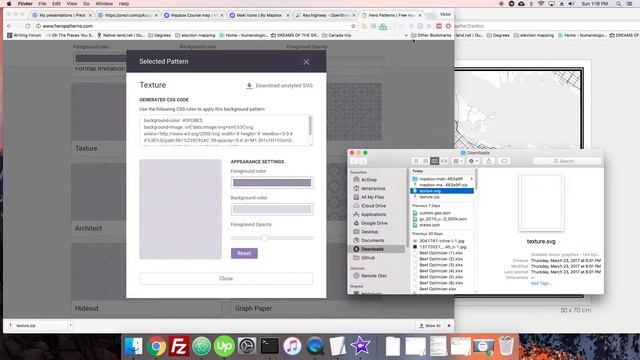Select column view in Finder toolbar

(x=435, y=161)
